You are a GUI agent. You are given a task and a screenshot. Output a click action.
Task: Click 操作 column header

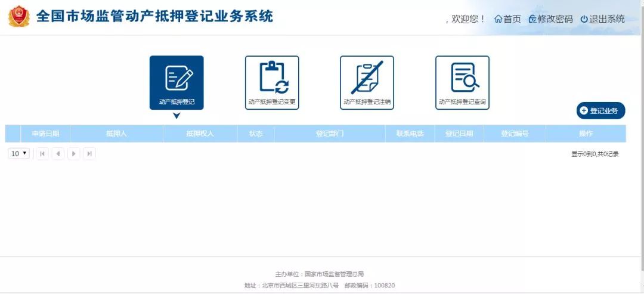[586, 134]
